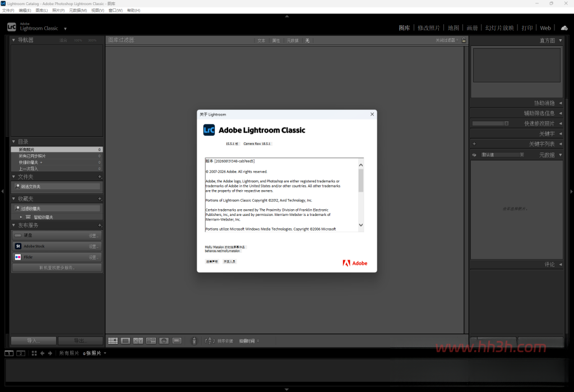
Task: Collapse the 目录 panel
Action: 13,141
